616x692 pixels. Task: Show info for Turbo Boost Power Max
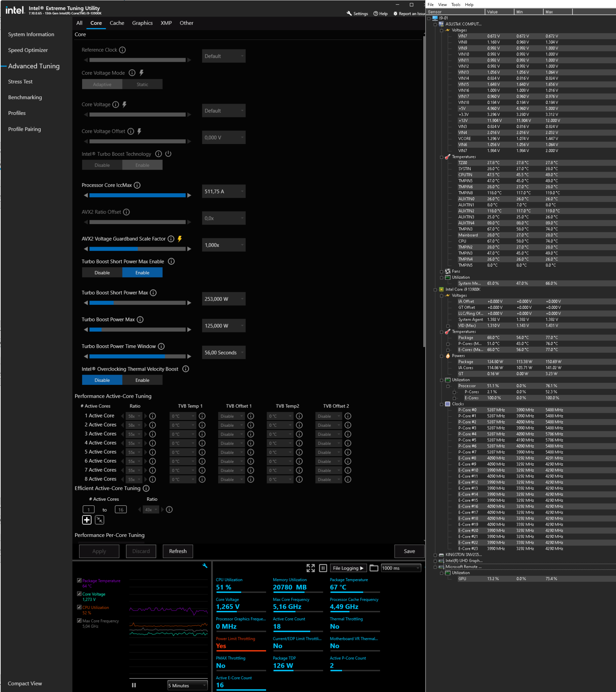click(x=140, y=320)
